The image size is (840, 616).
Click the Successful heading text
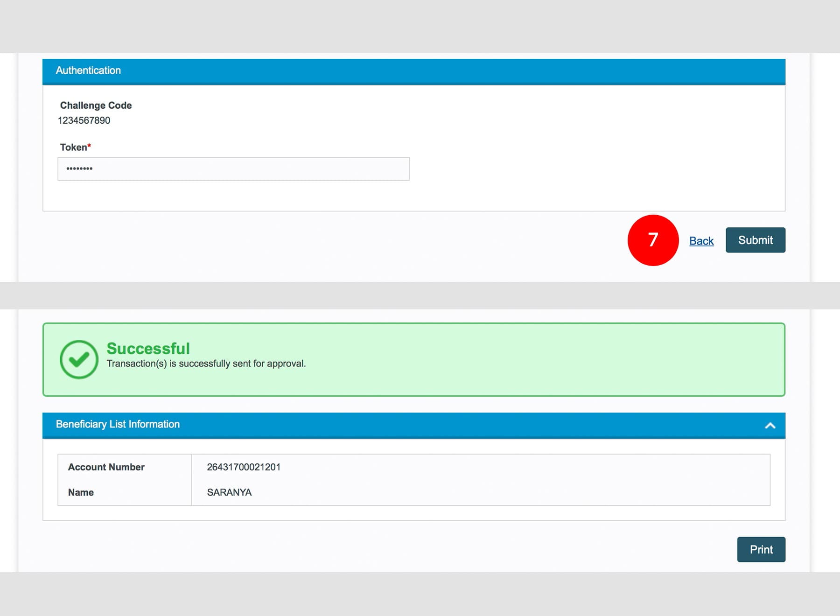tap(148, 348)
